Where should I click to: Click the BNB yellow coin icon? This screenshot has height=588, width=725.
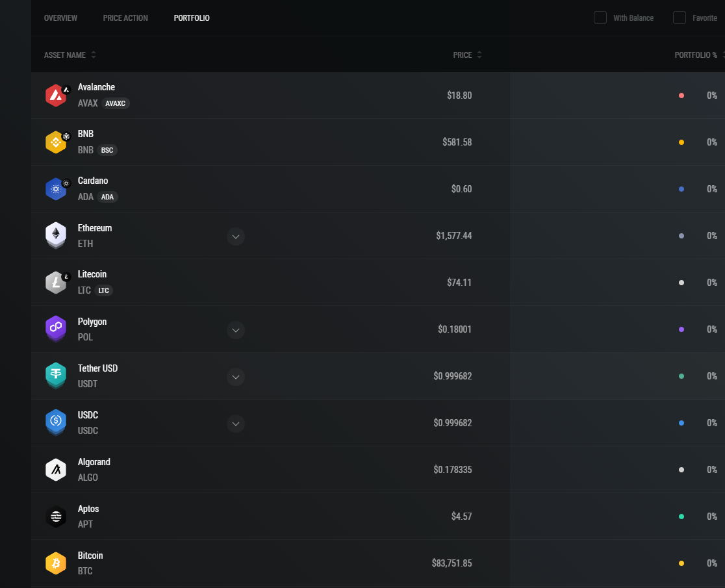click(x=56, y=142)
